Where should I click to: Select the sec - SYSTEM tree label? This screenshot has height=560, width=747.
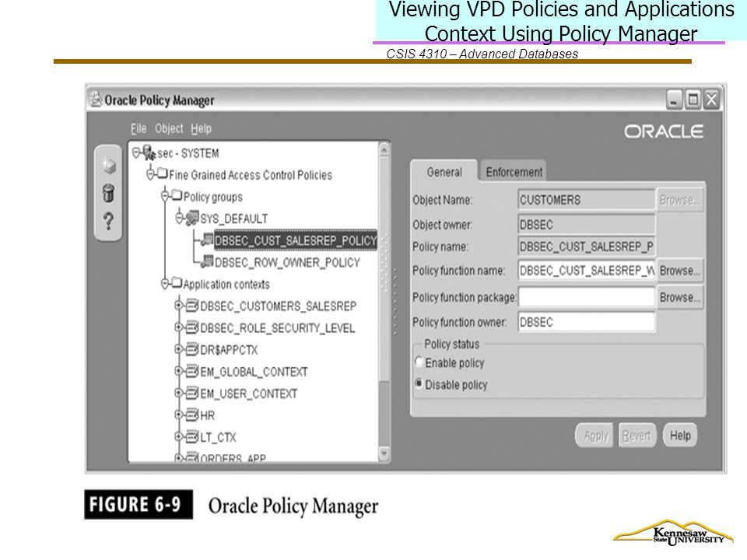[x=188, y=153]
